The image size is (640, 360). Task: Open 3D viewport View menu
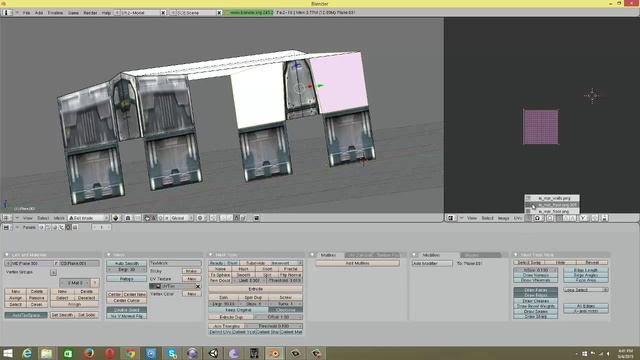[27, 218]
